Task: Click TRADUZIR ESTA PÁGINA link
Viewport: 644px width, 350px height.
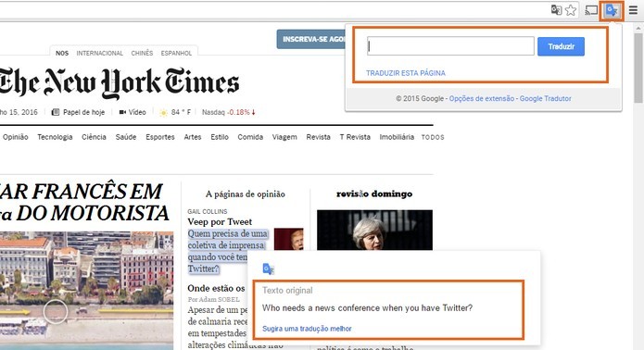Action: click(x=405, y=73)
